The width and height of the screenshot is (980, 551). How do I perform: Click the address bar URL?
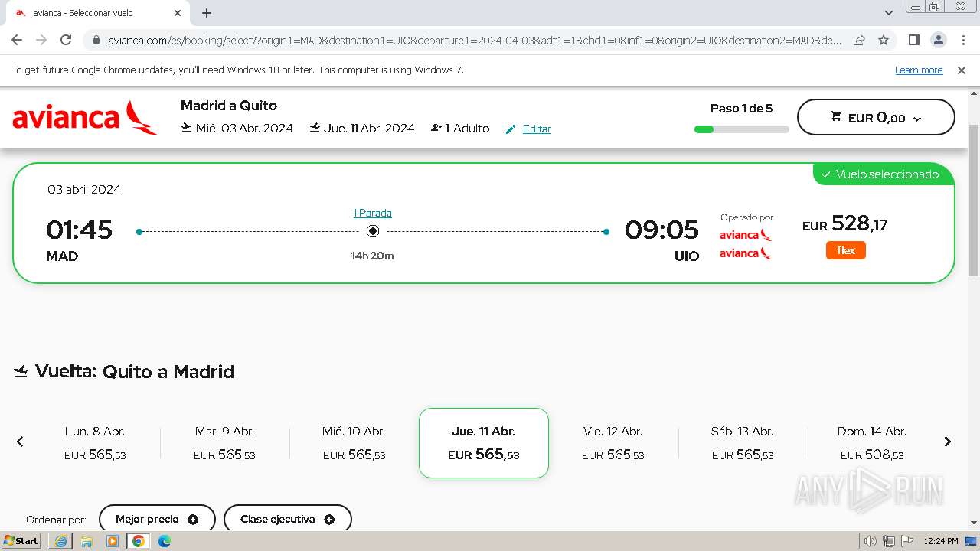(x=475, y=41)
